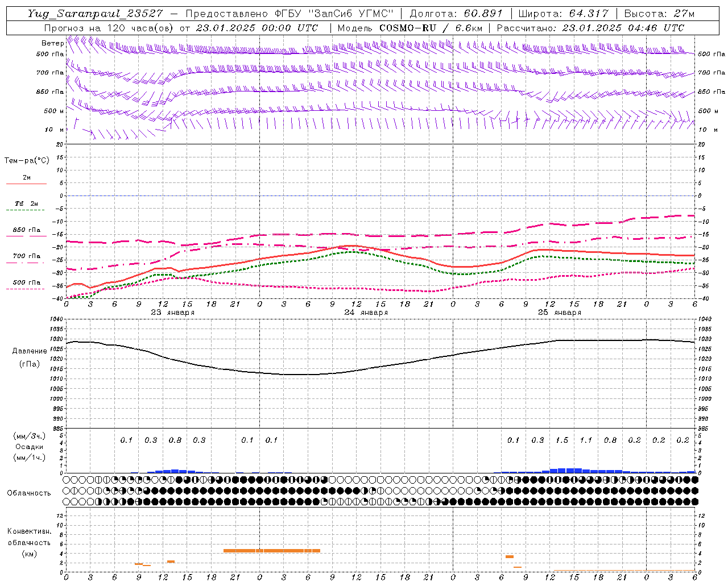This screenshot has height=582, width=728.
Task: Click the 23 января date label
Action: click(x=172, y=313)
